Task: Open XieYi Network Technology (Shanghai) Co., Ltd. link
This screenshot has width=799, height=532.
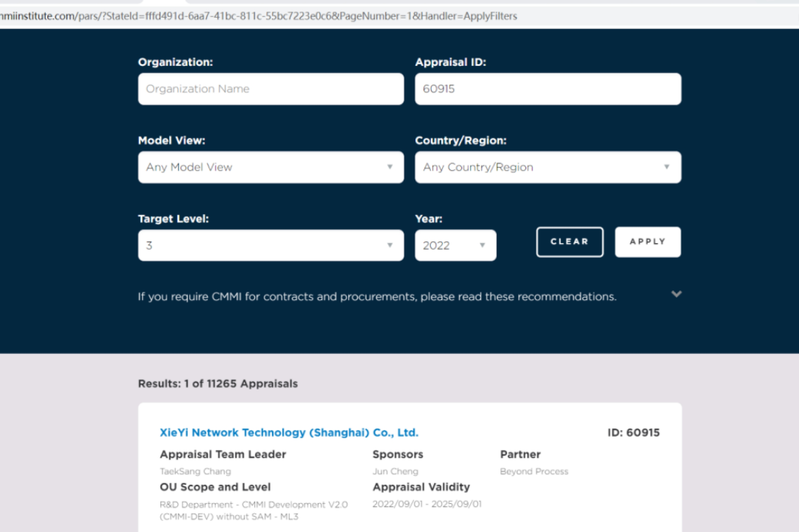Action: 289,433
